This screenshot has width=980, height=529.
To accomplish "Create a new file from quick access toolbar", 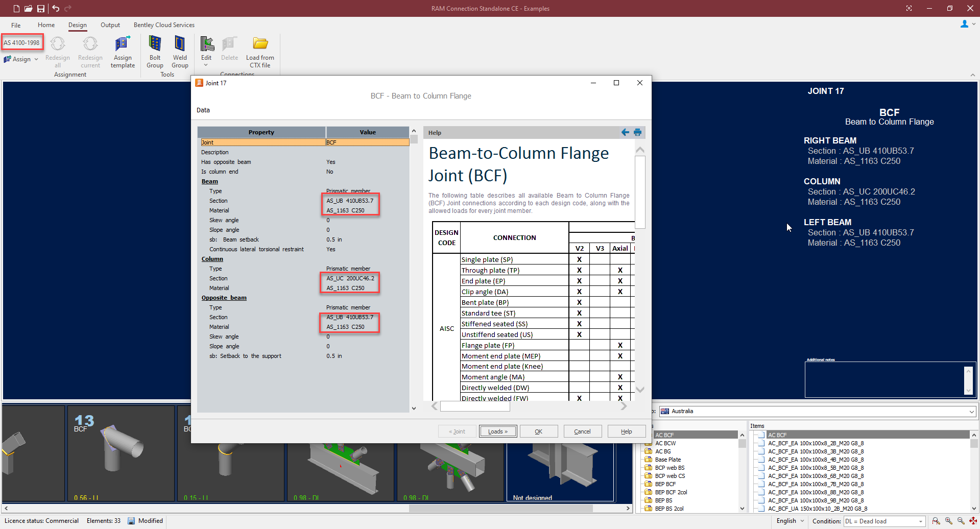I will pyautogui.click(x=16, y=8).
